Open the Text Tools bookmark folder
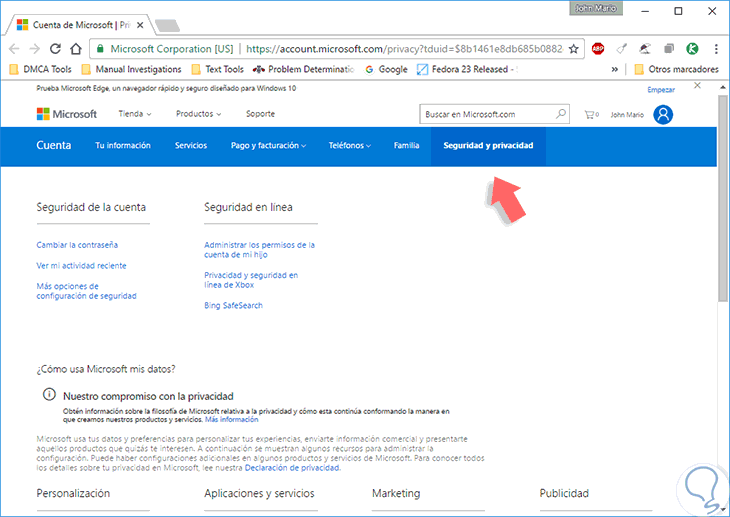 pos(217,69)
